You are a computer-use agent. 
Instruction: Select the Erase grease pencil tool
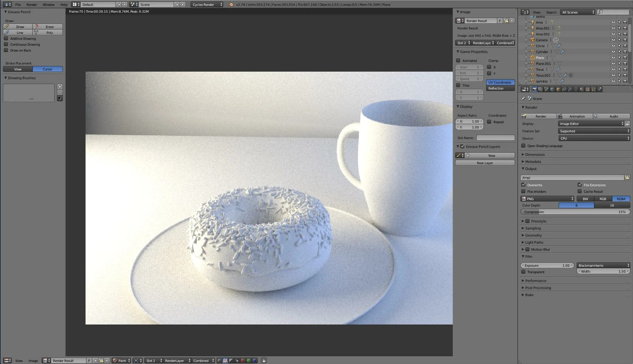[x=48, y=27]
